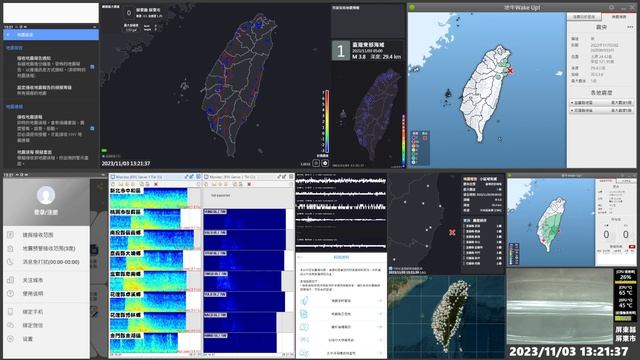Select the 金門縣金湖鎮 spectrogram
This screenshot has width=640, height=360.
(144, 342)
